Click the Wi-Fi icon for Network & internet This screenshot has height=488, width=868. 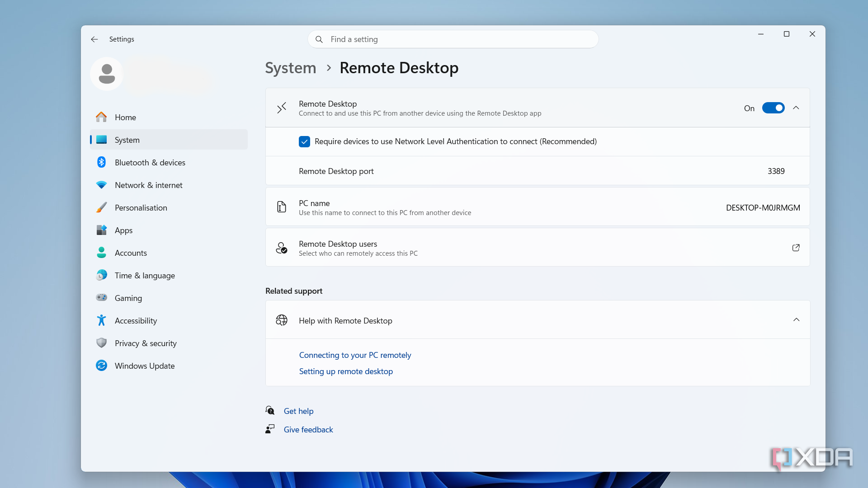(101, 185)
